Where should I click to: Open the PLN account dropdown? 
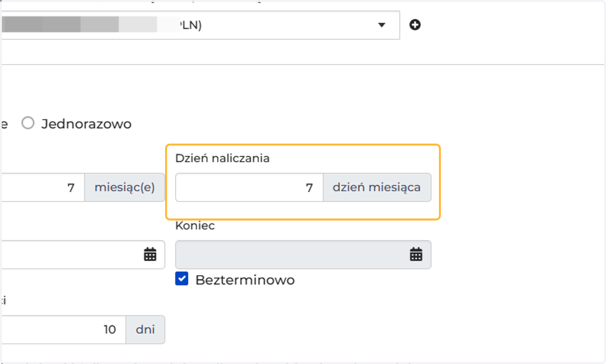pos(200,25)
